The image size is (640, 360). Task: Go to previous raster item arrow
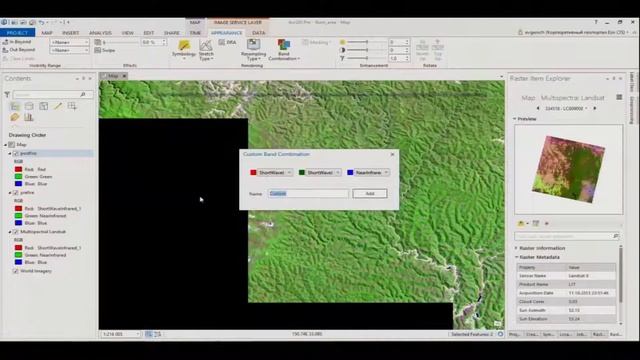[538, 109]
